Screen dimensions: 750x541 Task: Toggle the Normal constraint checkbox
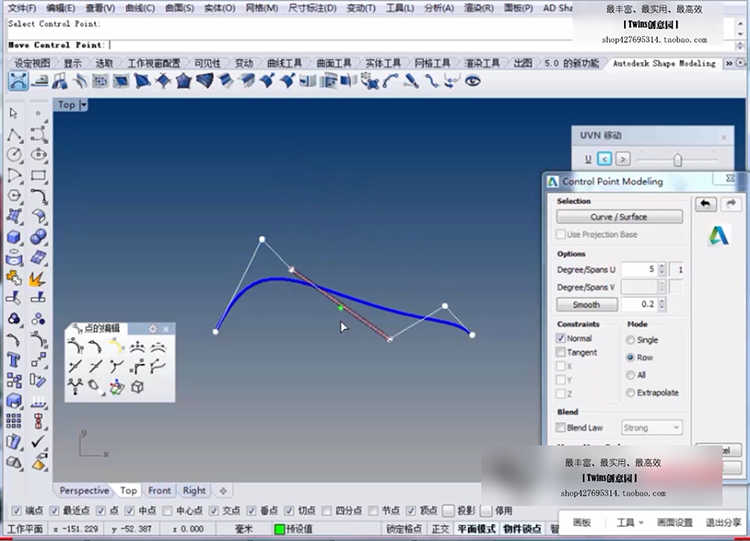[561, 338]
